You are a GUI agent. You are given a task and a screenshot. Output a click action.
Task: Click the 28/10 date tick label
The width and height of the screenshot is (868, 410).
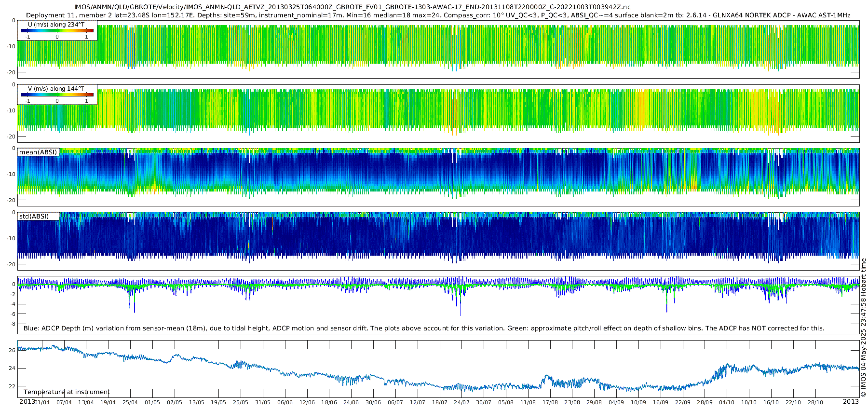815,402
